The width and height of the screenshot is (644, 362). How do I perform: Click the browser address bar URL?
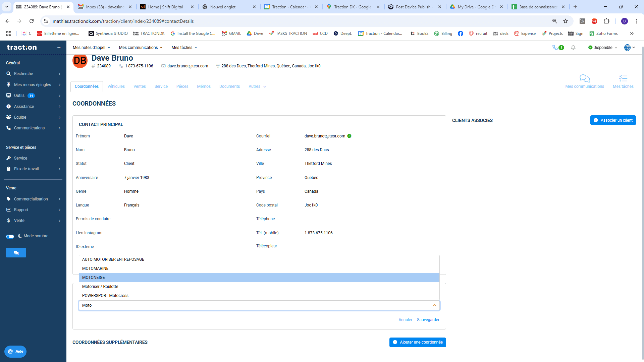click(x=123, y=21)
